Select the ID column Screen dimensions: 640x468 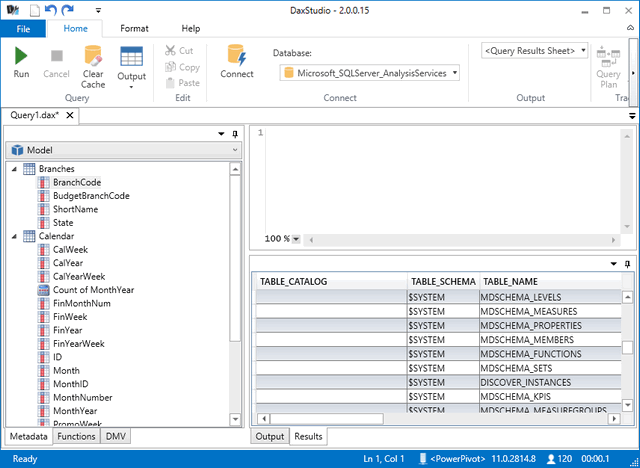(58, 357)
